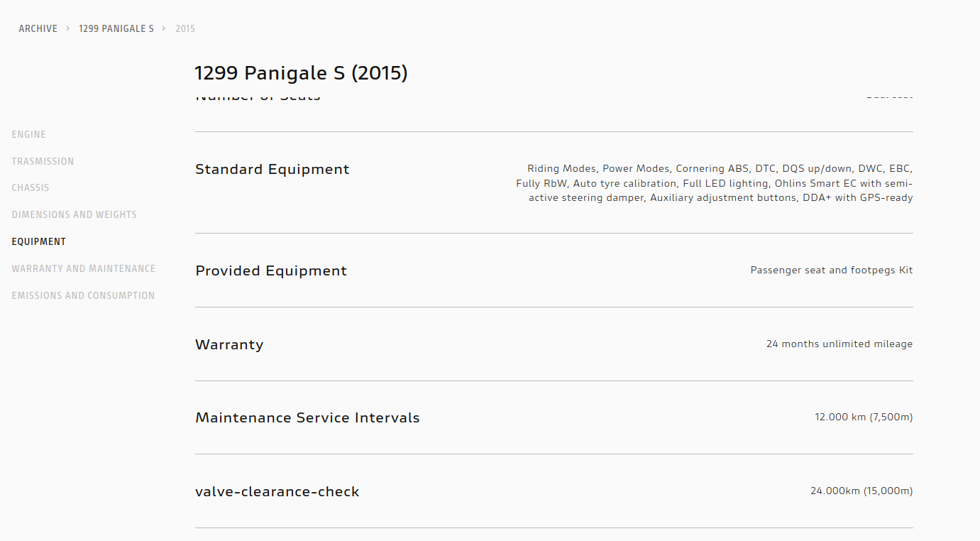Click the chevron before 2015 breadcrumb

[x=164, y=29]
